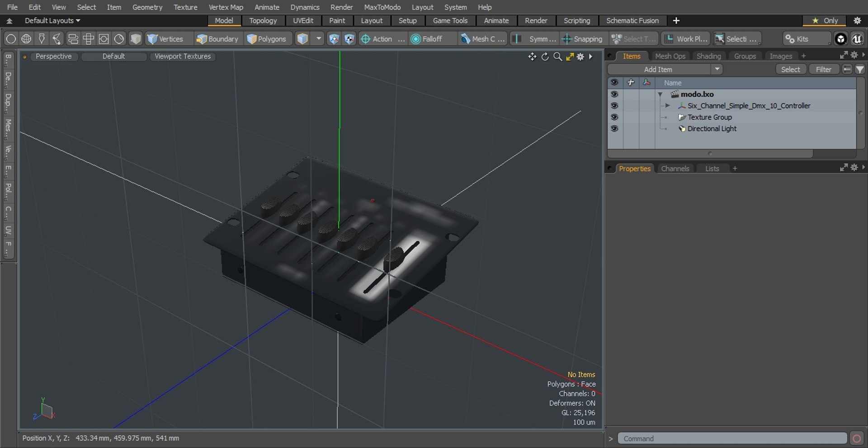Collapse the modo.lxo scene tree
The image size is (868, 448).
click(660, 94)
